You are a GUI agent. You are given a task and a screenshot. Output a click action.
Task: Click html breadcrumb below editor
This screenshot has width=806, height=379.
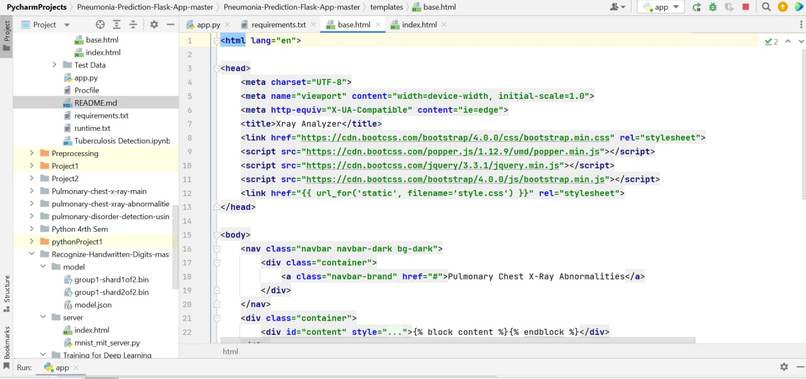click(x=230, y=352)
